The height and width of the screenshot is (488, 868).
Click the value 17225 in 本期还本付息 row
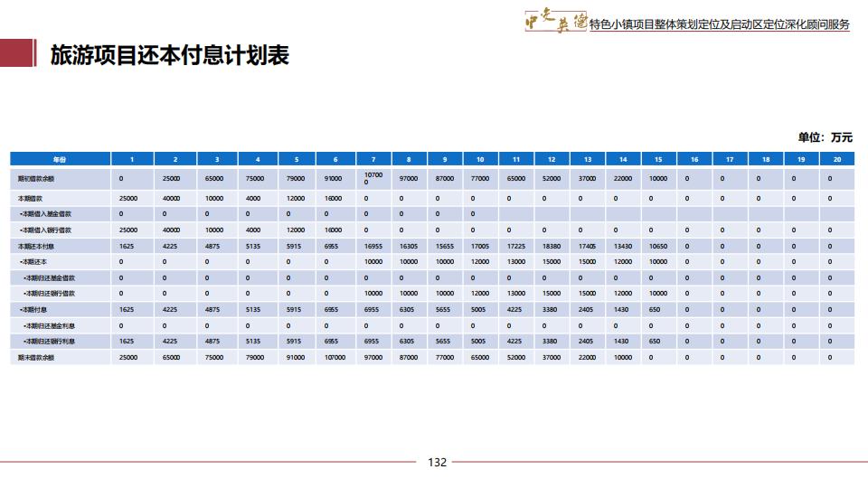[x=516, y=246]
